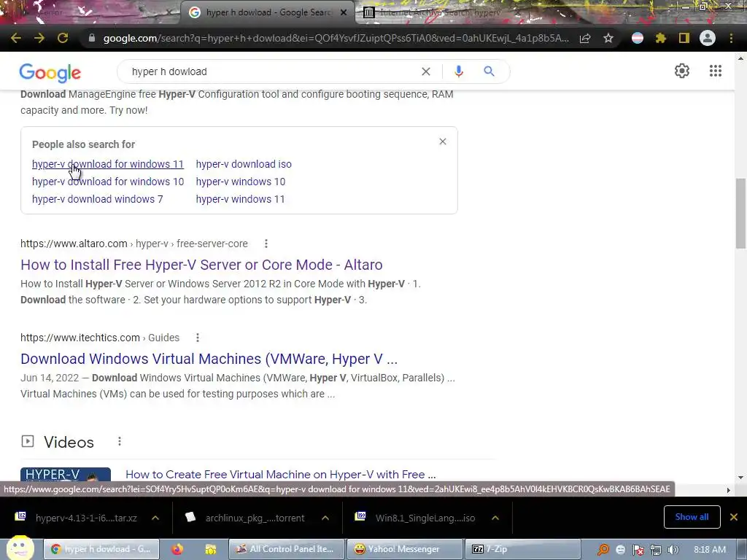Open the side panel icon in toolbar
Screen dimensions: 747x560
[684, 38]
